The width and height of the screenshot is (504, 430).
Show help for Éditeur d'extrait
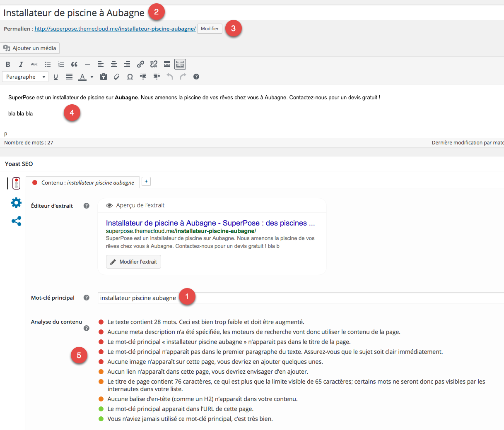[87, 206]
